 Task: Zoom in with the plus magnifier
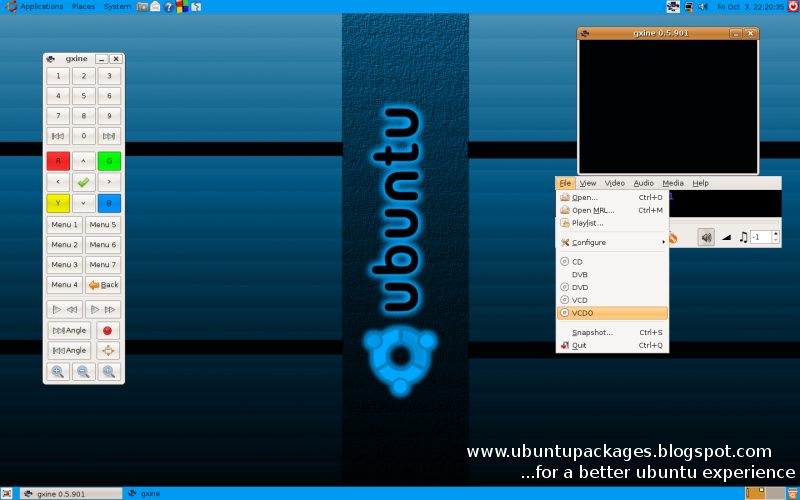click(x=58, y=372)
